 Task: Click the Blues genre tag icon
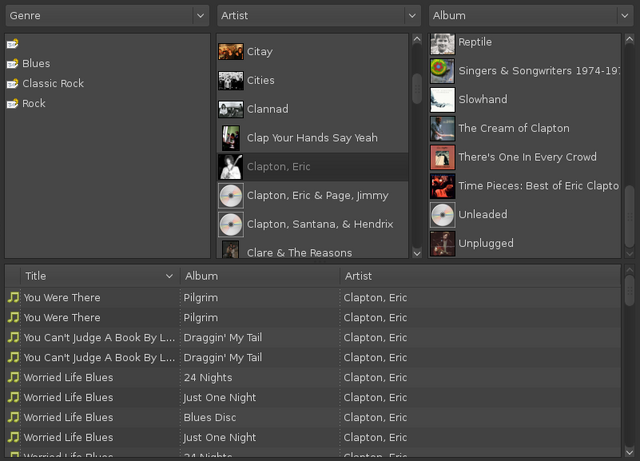(x=13, y=63)
